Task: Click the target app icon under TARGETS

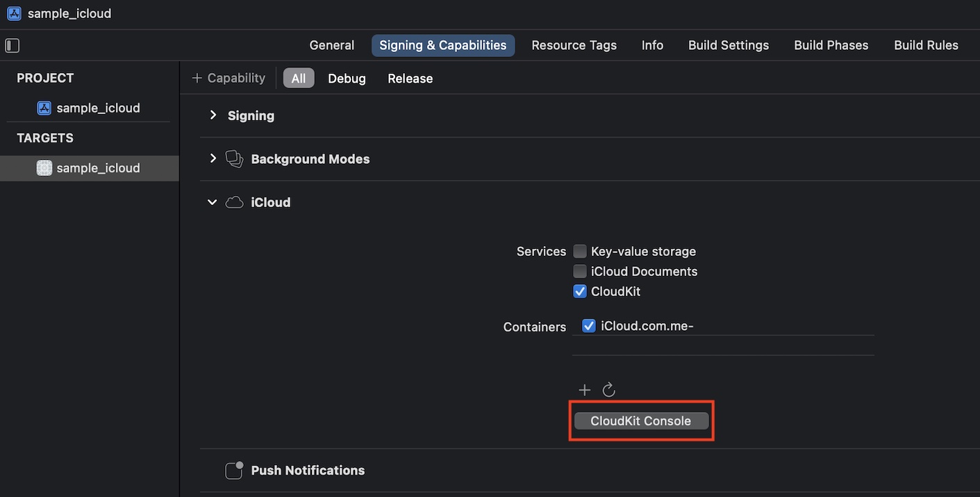Action: pos(44,168)
